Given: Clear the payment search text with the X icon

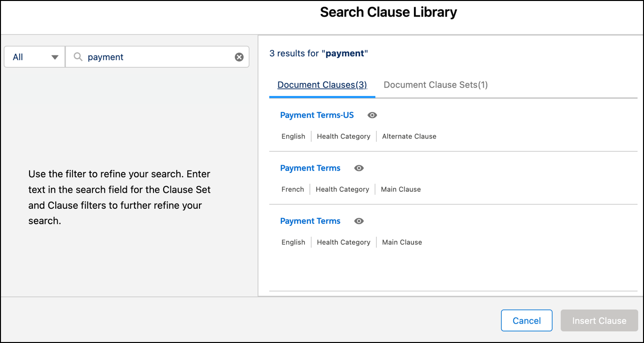Looking at the screenshot, I should pyautogui.click(x=239, y=57).
